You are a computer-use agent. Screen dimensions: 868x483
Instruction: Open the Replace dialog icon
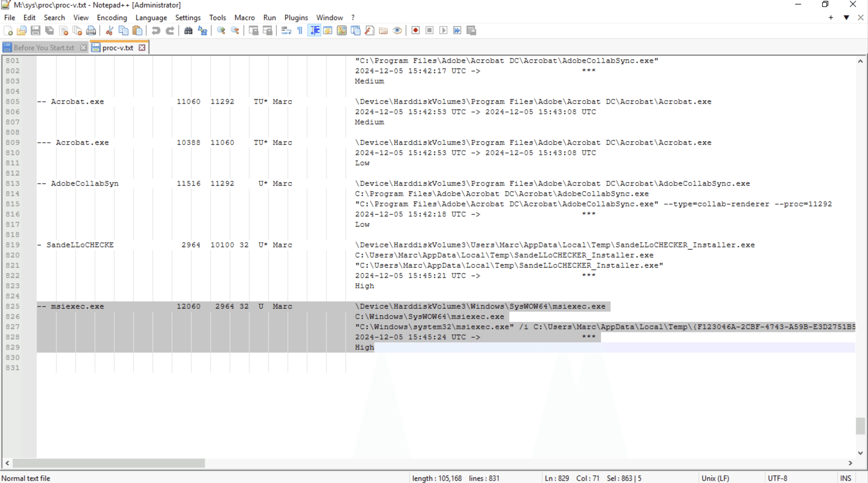(202, 31)
